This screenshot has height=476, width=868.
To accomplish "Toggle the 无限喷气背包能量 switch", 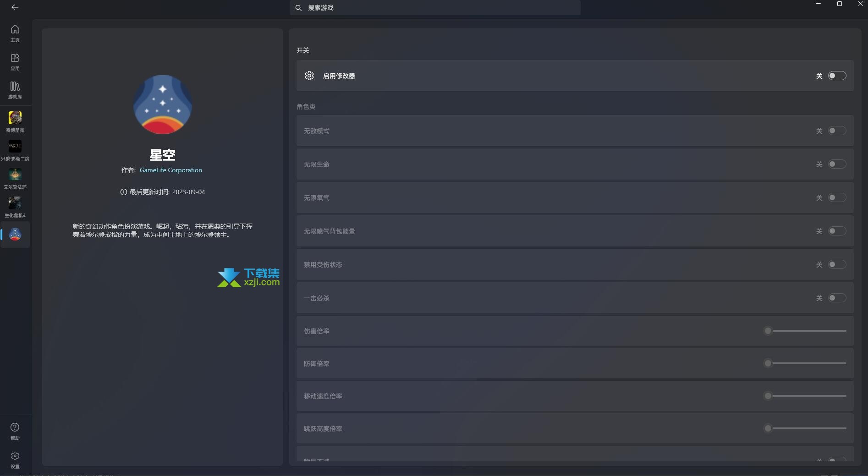I will [x=837, y=231].
